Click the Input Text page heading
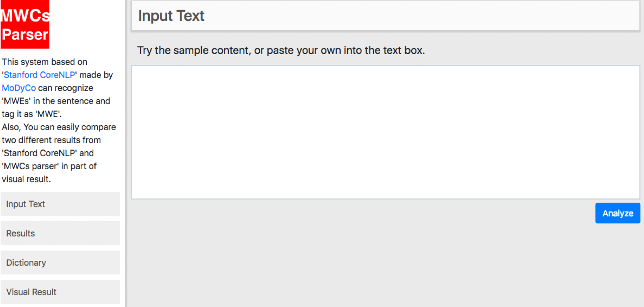 (171, 16)
